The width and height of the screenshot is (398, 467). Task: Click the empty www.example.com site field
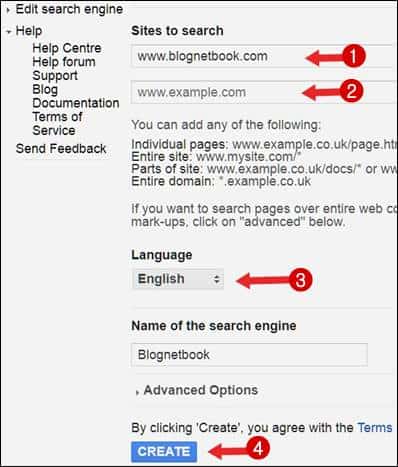point(263,92)
